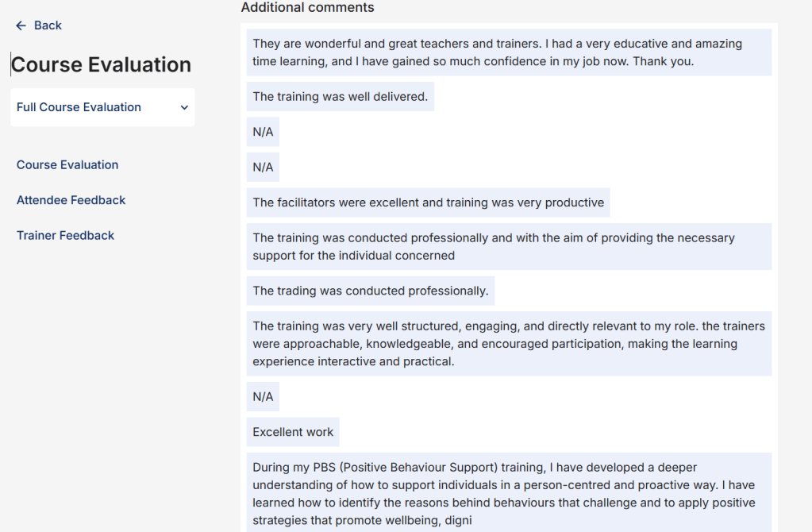The height and width of the screenshot is (532, 812).
Task: Select the N/A comment above "Excellent work"
Action: 263,396
